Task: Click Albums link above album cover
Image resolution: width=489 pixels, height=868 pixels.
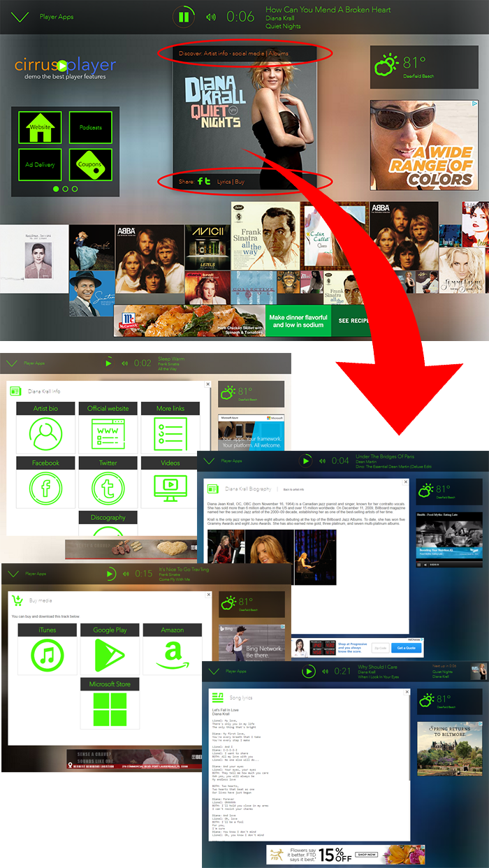Action: (x=279, y=53)
